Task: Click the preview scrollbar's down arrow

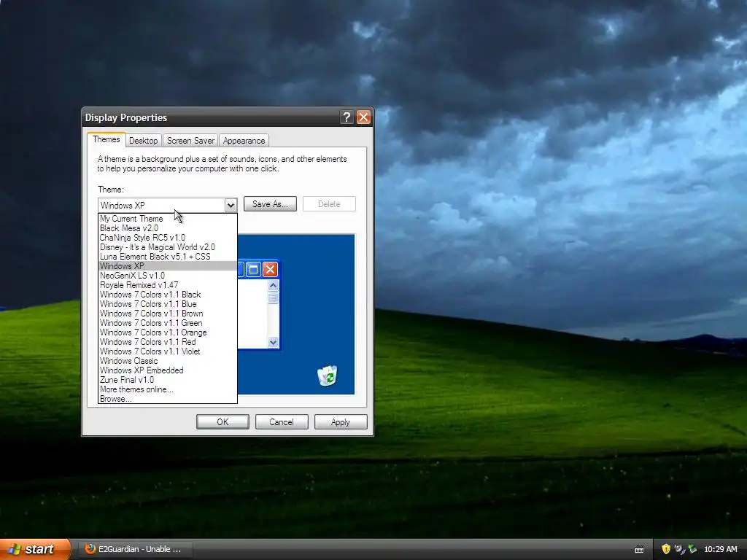Action: 273,342
